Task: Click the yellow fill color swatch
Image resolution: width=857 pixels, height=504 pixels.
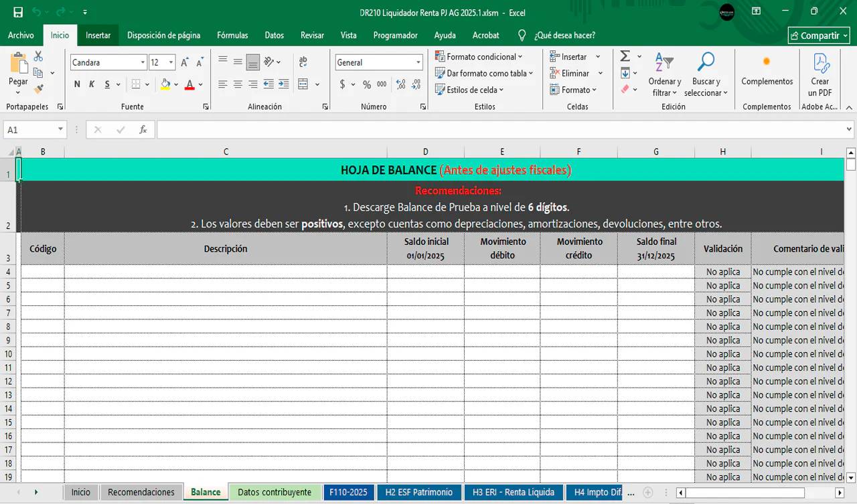Action: (165, 84)
